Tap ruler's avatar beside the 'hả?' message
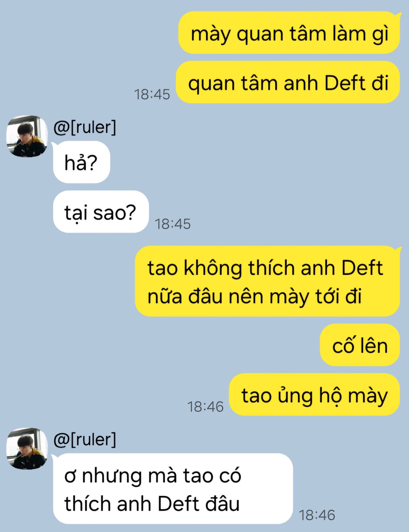Viewport: 409px width, 532px height. coord(27,136)
